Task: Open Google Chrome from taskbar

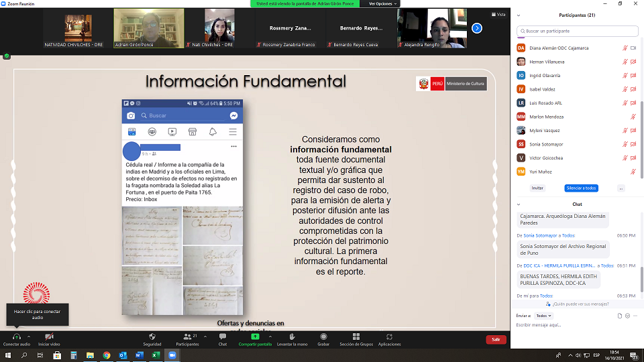Action: [107, 355]
